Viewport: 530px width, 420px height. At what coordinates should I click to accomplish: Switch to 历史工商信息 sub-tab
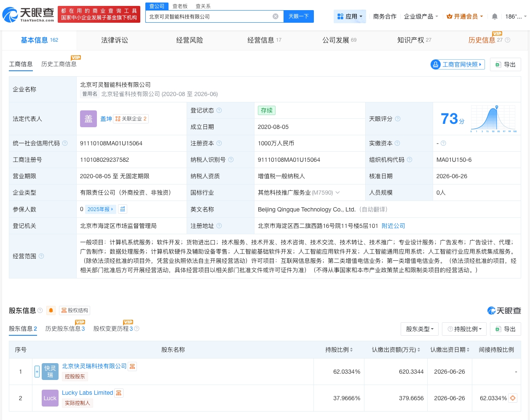pos(59,64)
